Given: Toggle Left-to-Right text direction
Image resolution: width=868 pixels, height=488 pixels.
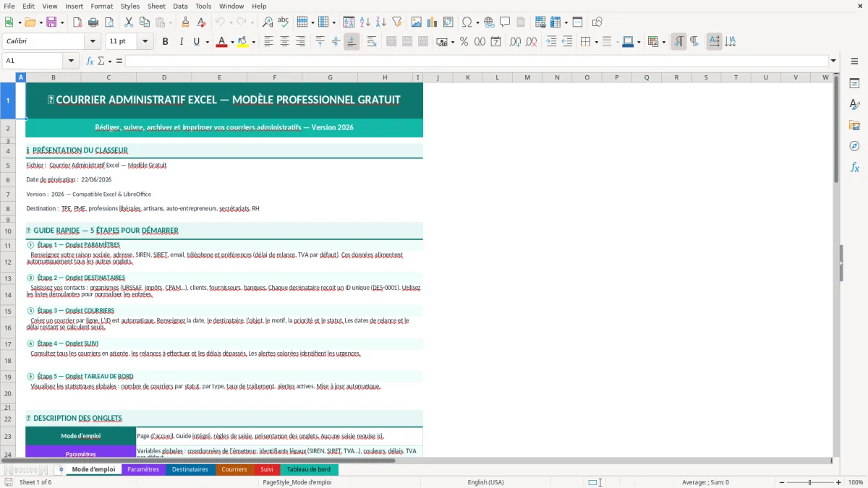Looking at the screenshot, I should coord(678,42).
